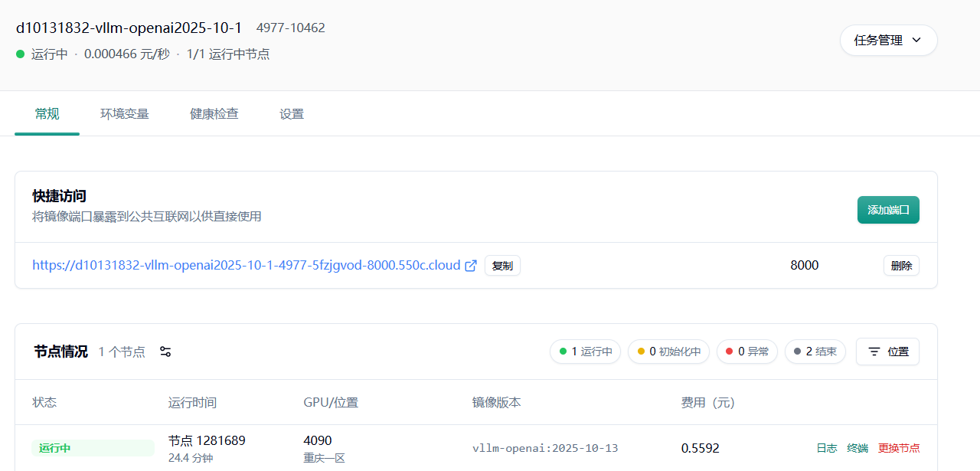
Task: Click the 添加端口 button
Action: click(x=888, y=210)
